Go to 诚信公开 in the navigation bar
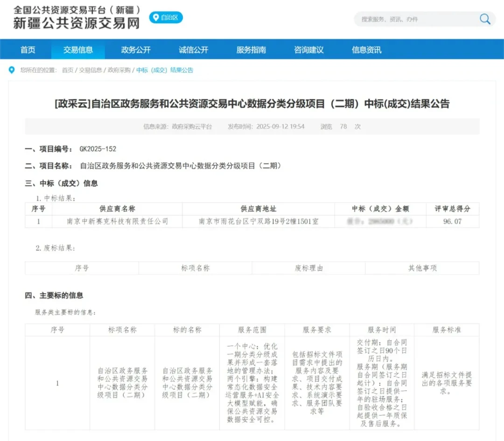 click(x=194, y=50)
